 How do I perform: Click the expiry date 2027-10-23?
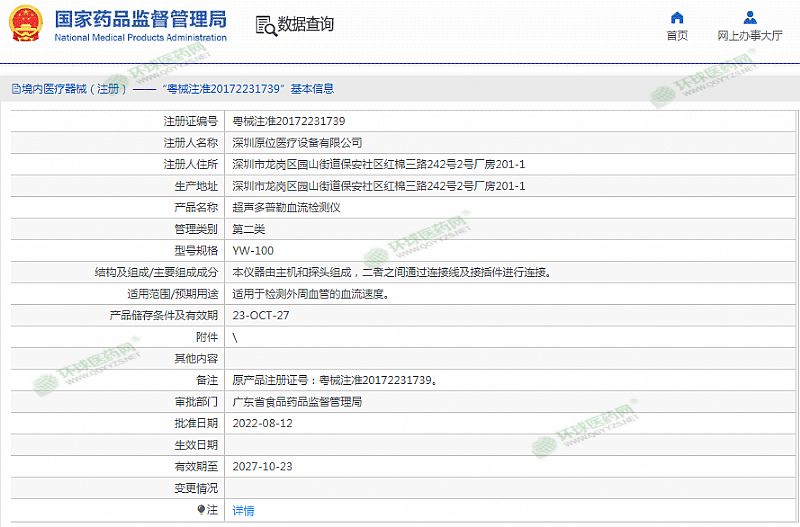[260, 466]
